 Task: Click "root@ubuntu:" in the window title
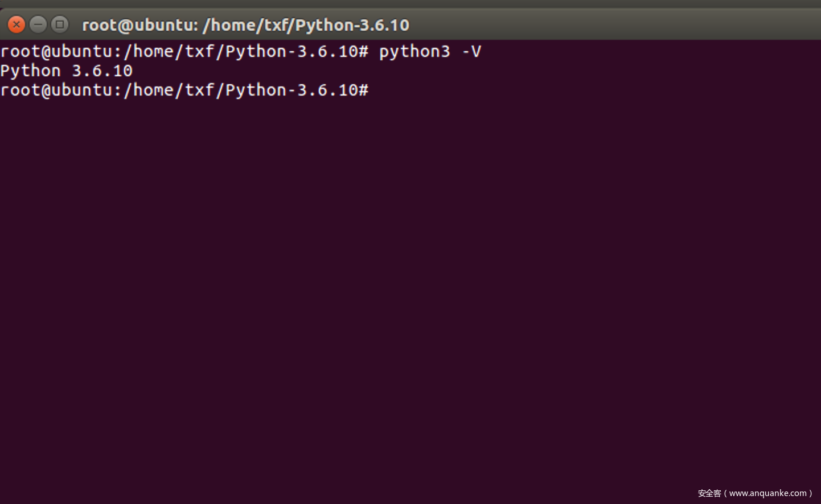(x=139, y=25)
